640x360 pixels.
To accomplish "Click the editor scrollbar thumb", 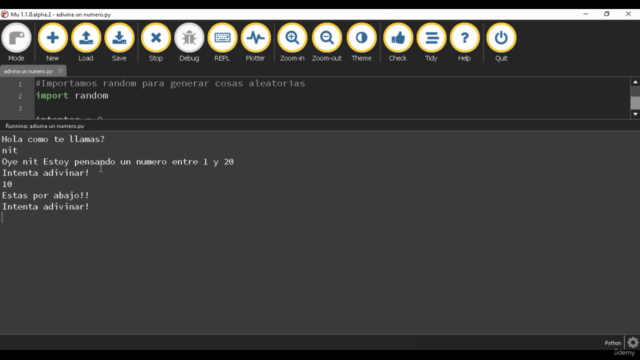I will click(x=635, y=103).
